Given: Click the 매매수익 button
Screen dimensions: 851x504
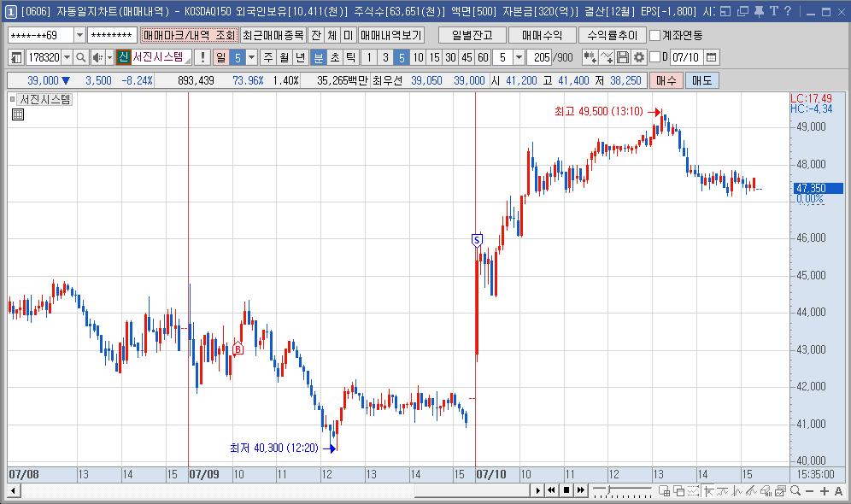Looking at the screenshot, I should (x=543, y=35).
